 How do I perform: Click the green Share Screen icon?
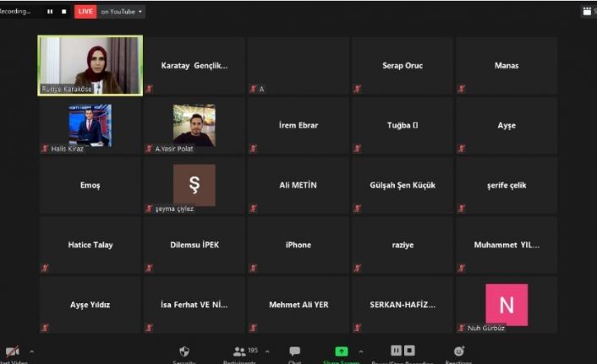(342, 351)
